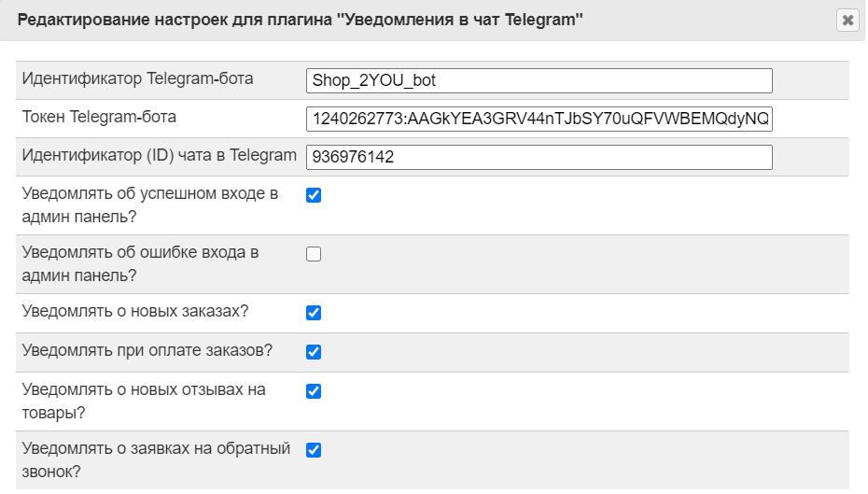Click the 'Идентификатор (ID) чата в Telegram' label
The width and height of the screenshot is (868, 494).
[x=160, y=155]
